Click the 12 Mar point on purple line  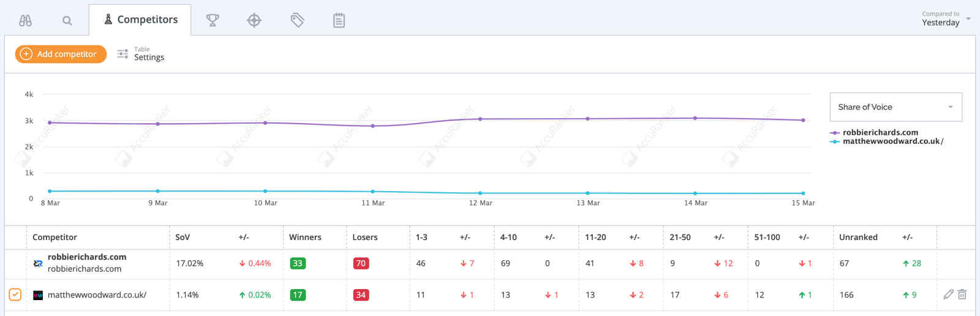480,119
